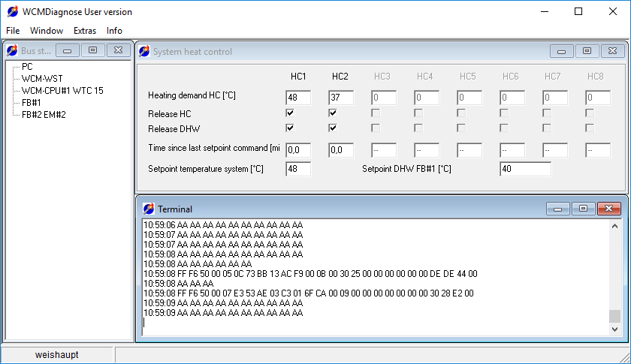Image resolution: width=631 pixels, height=364 pixels.
Task: Select WCM-CPU#1 WTC 15 tree node
Action: point(62,91)
